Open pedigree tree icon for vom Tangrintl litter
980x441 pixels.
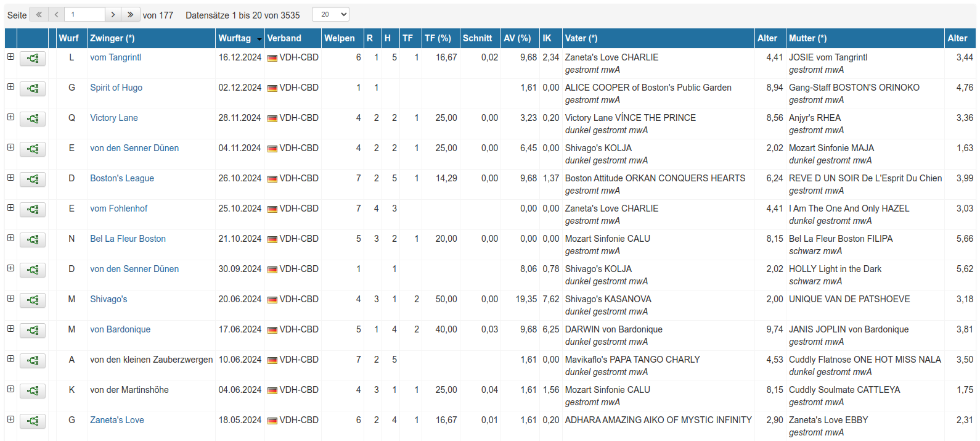tap(33, 59)
